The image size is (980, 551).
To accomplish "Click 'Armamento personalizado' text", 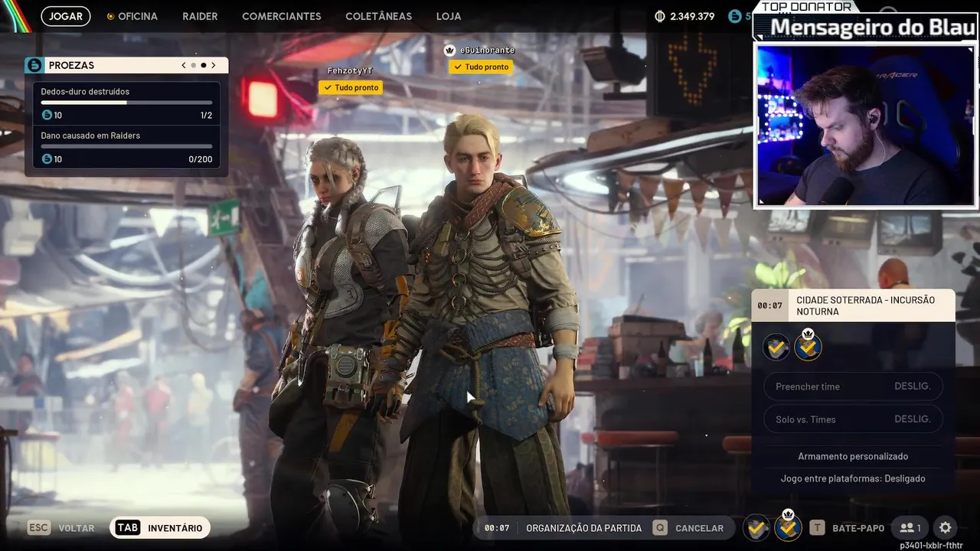I will [853, 456].
